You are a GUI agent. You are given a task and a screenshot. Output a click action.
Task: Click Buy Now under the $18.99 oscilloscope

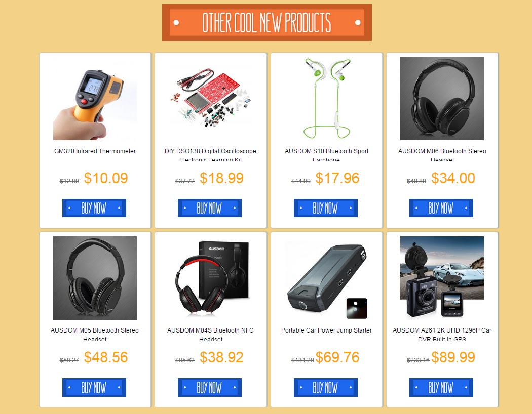210,208
